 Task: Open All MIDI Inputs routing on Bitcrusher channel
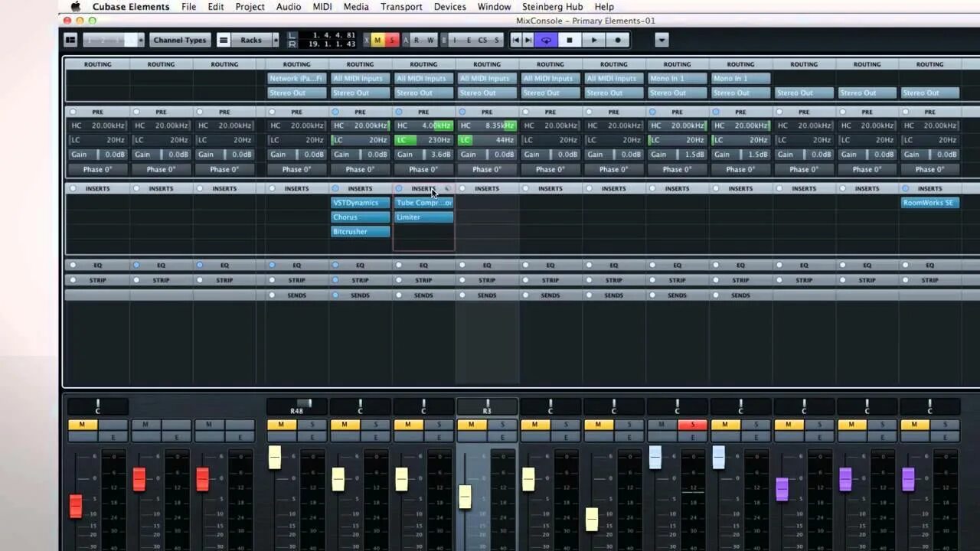tap(360, 78)
